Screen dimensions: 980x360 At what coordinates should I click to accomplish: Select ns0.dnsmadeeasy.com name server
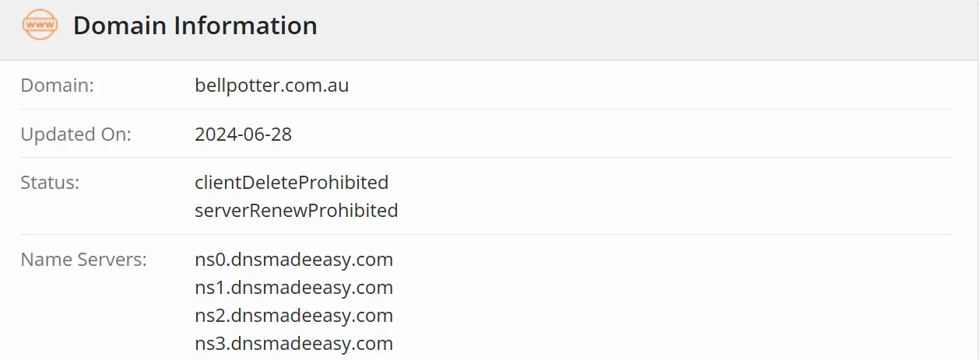[293, 259]
